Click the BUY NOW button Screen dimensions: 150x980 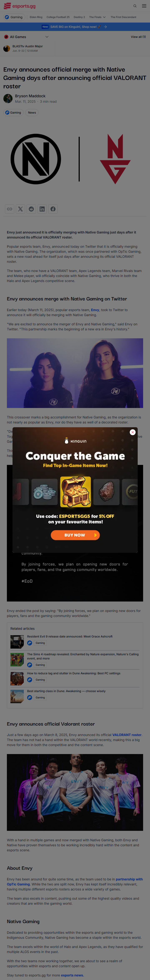coord(75,535)
